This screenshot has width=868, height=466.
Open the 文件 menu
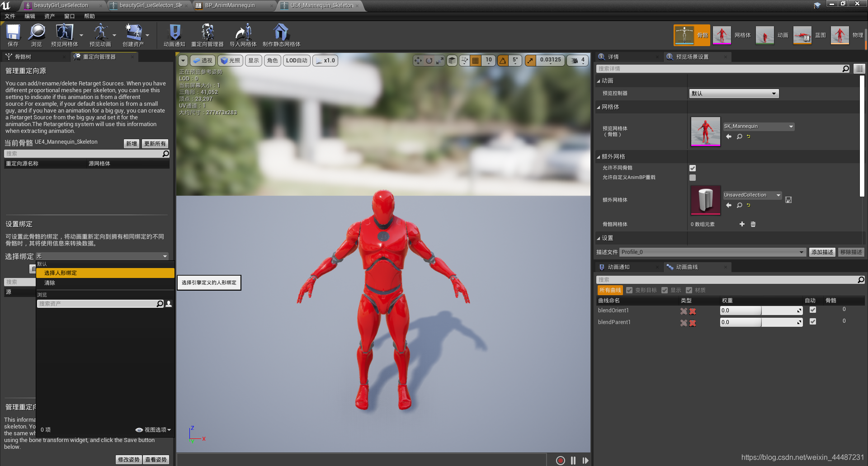[x=10, y=16]
